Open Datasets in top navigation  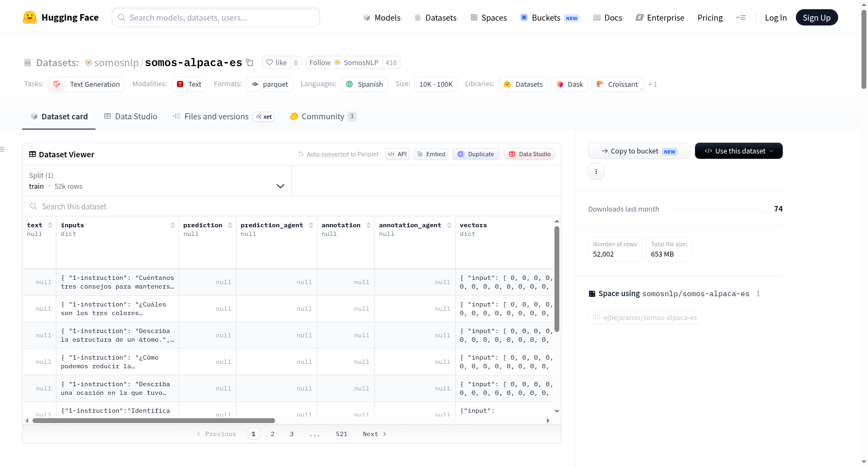point(435,17)
